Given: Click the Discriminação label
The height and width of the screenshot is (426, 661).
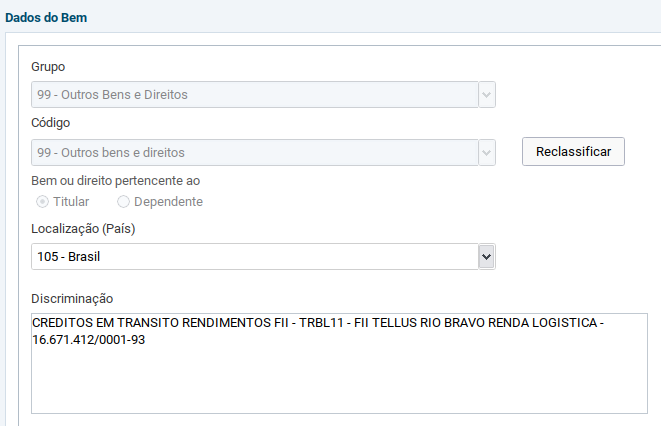Looking at the screenshot, I should [72, 299].
